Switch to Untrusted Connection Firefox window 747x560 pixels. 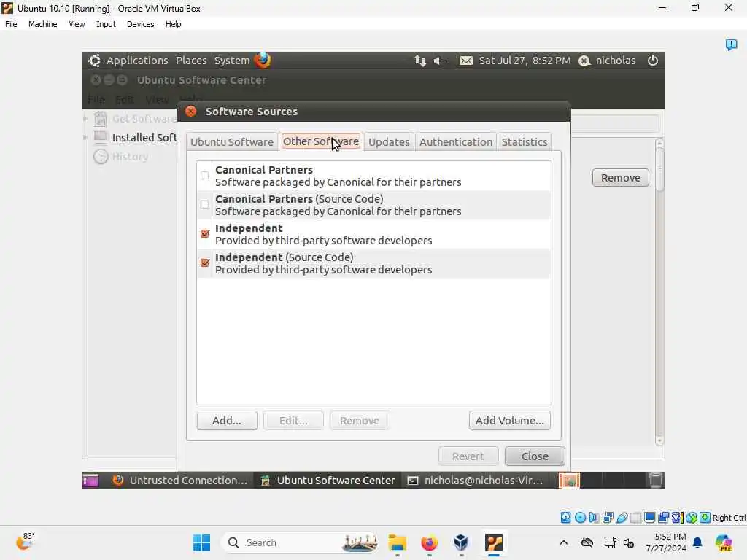[180, 481]
